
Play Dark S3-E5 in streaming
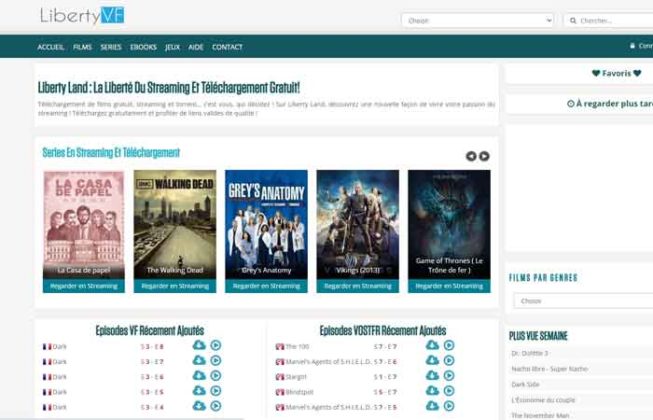pyautogui.click(x=216, y=391)
